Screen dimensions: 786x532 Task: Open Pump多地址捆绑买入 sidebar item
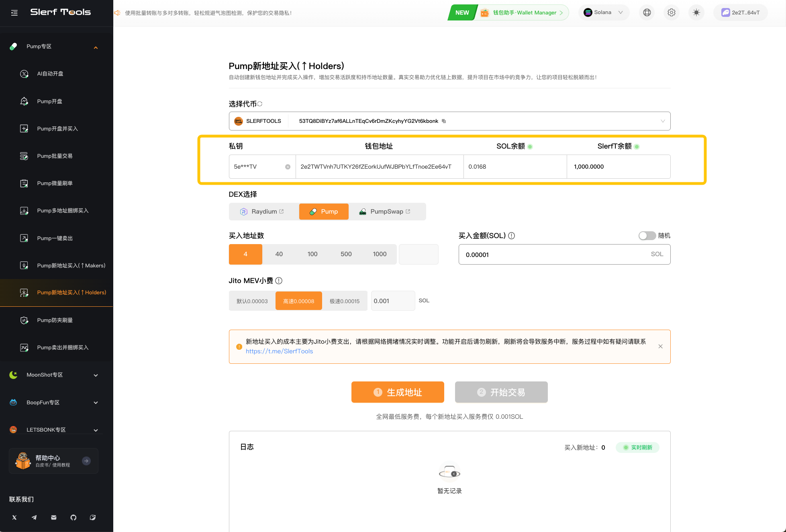pos(56,211)
